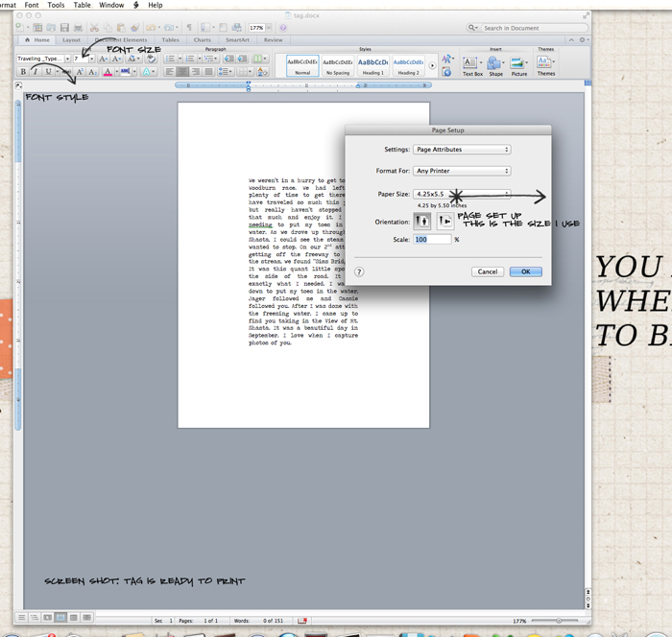Click the Scale percentage input field

coord(432,240)
